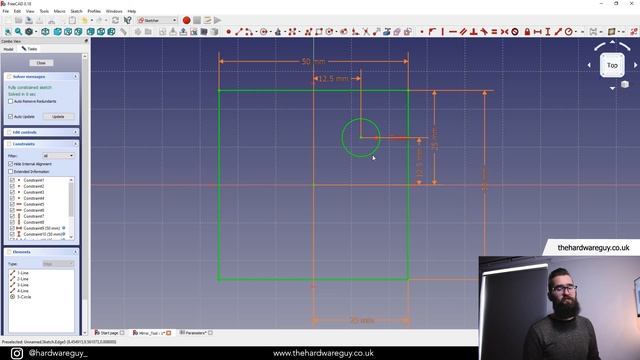The width and height of the screenshot is (640, 360).
Task: Switch to isometric view cube icon
Action: click(x=45, y=31)
